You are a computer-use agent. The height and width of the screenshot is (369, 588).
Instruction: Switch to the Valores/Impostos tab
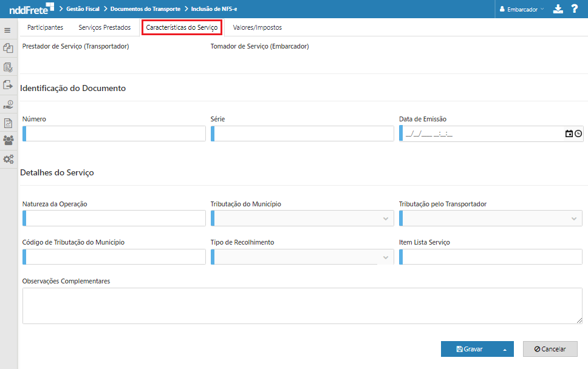[257, 27]
